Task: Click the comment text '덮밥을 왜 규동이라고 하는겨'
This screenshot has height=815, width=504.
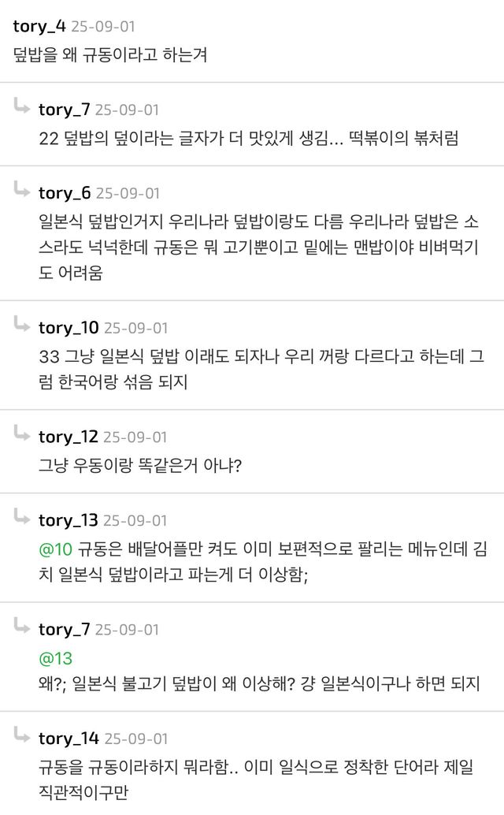Action: tap(110, 55)
